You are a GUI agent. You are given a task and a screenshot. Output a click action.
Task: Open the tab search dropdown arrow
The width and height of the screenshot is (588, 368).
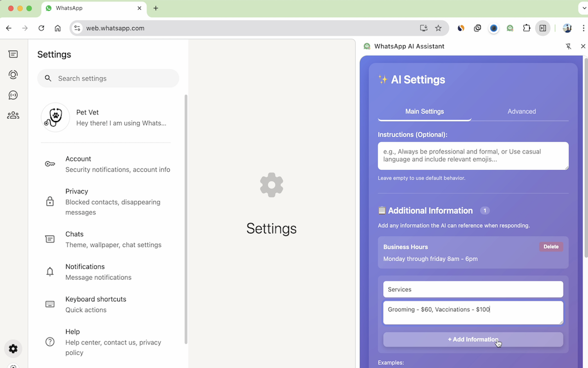click(583, 8)
